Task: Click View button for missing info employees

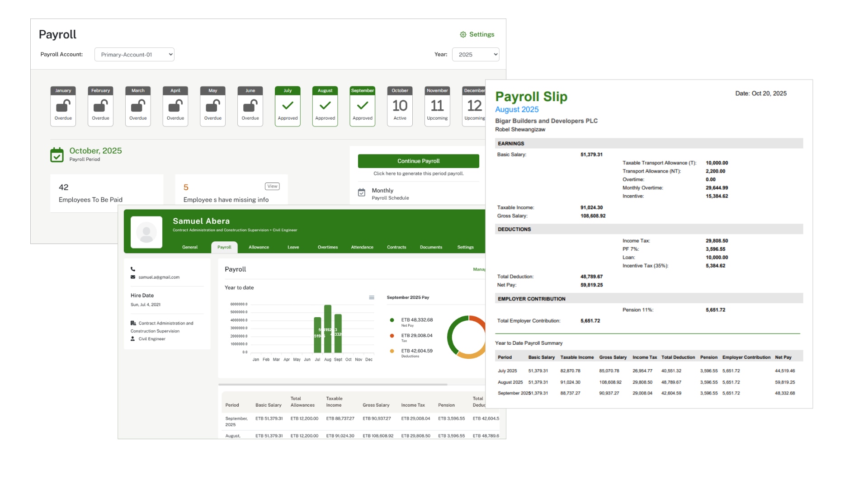Action: [x=272, y=186]
